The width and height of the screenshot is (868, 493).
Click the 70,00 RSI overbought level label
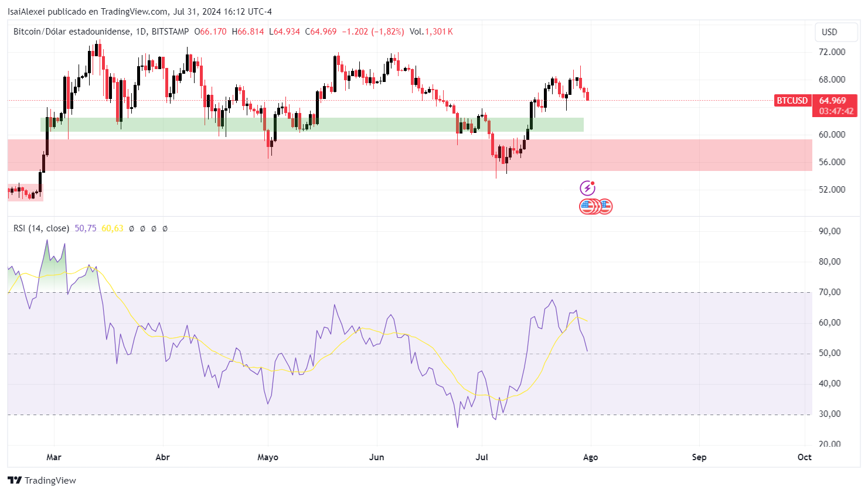(x=829, y=292)
